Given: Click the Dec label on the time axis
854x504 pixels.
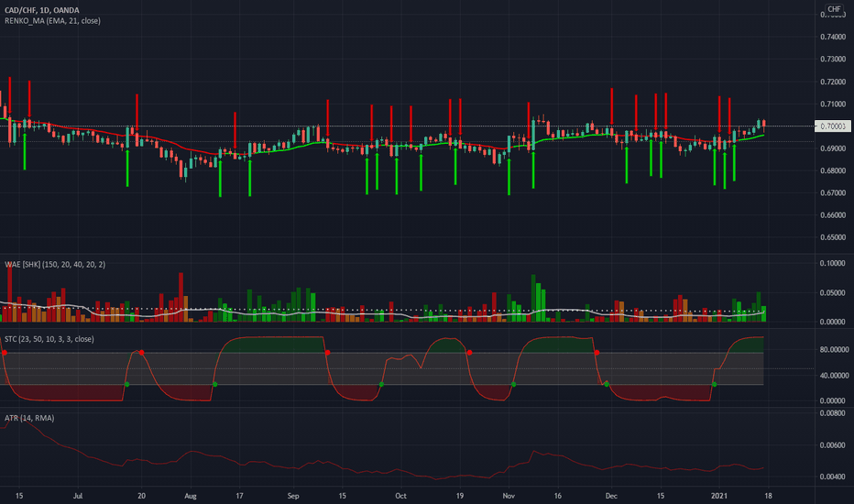Looking at the screenshot, I should point(611,496).
